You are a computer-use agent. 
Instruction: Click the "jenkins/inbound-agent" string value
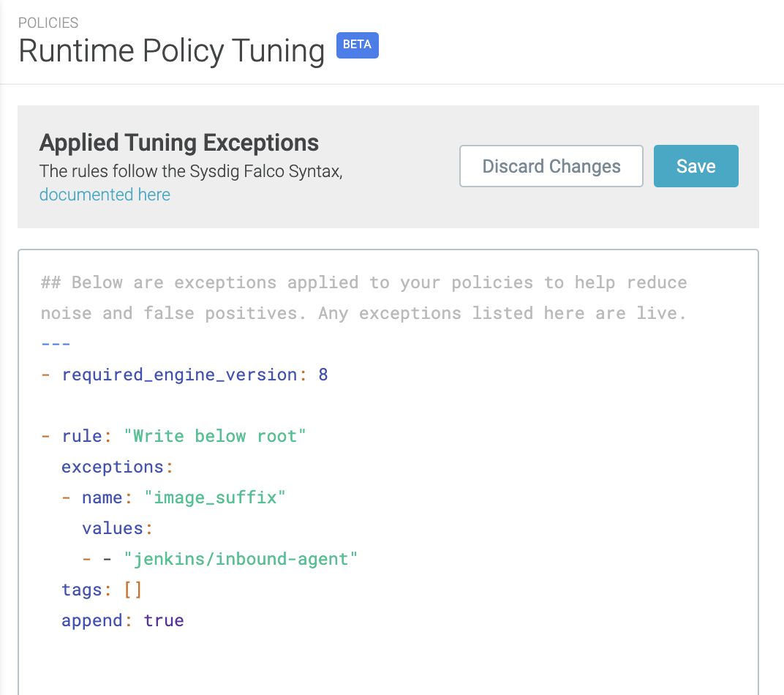pos(241,559)
